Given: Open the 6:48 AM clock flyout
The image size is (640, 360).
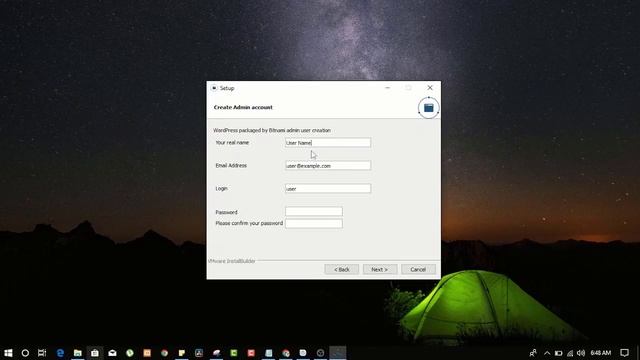Looking at the screenshot, I should (600, 353).
